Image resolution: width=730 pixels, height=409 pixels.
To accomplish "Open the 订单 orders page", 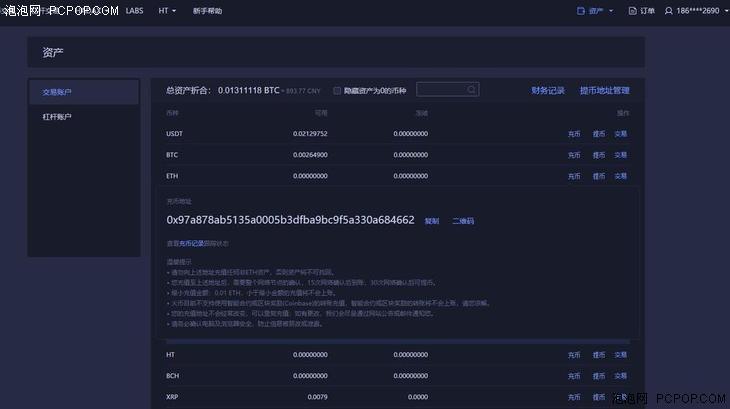I will [x=647, y=11].
